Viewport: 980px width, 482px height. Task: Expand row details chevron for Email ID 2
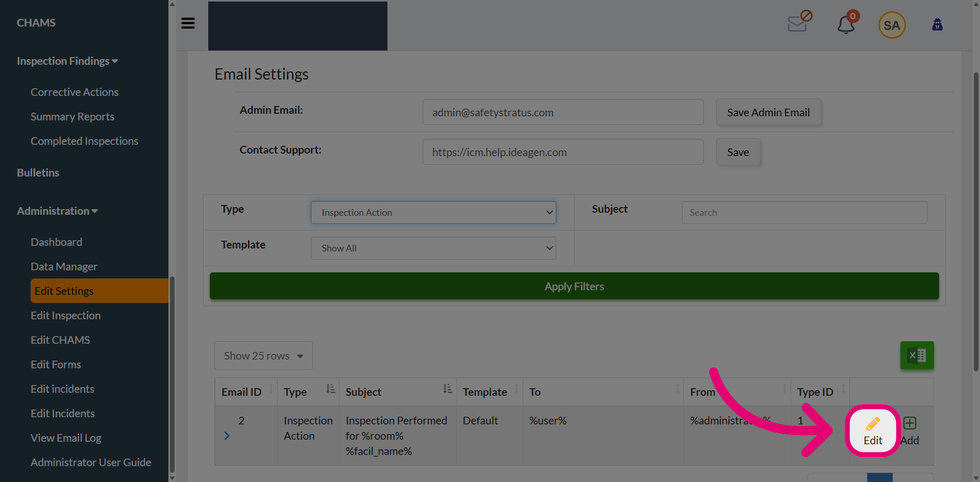point(227,436)
